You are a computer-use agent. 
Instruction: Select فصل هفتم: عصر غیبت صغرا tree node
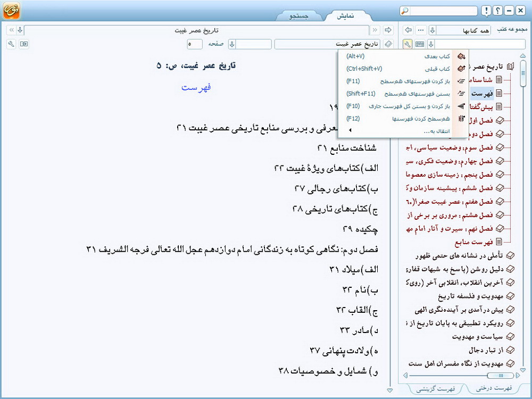pyautogui.click(x=449, y=202)
